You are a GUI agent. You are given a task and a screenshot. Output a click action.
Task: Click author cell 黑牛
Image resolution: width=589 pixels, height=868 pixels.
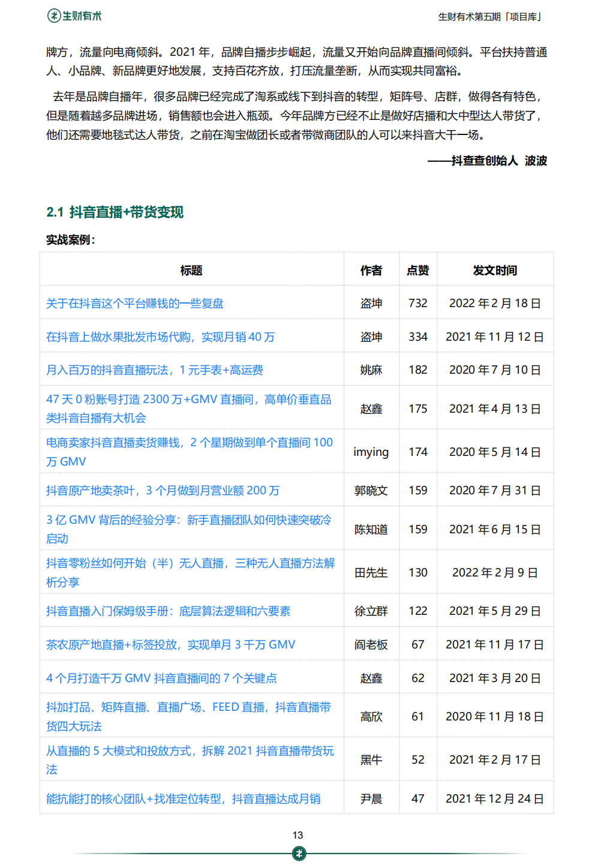coord(371,760)
